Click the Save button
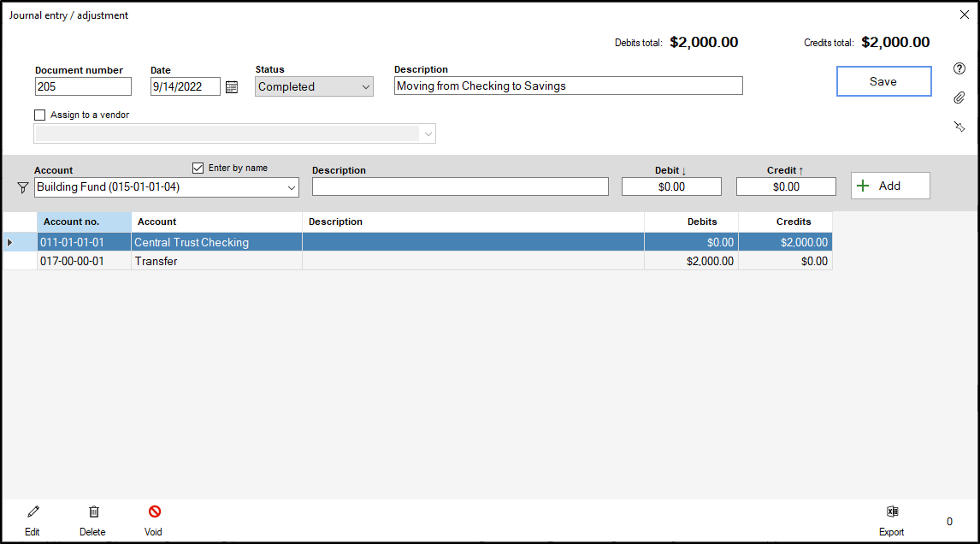 point(883,80)
